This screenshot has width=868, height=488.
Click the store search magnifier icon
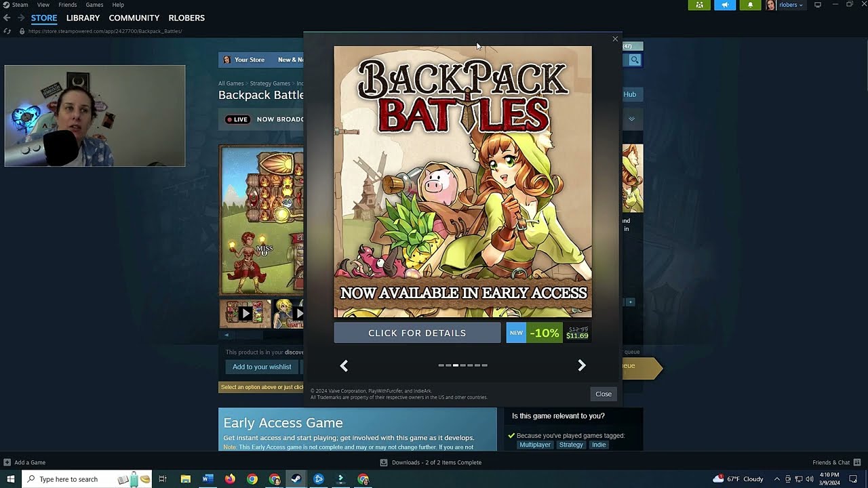click(x=635, y=60)
